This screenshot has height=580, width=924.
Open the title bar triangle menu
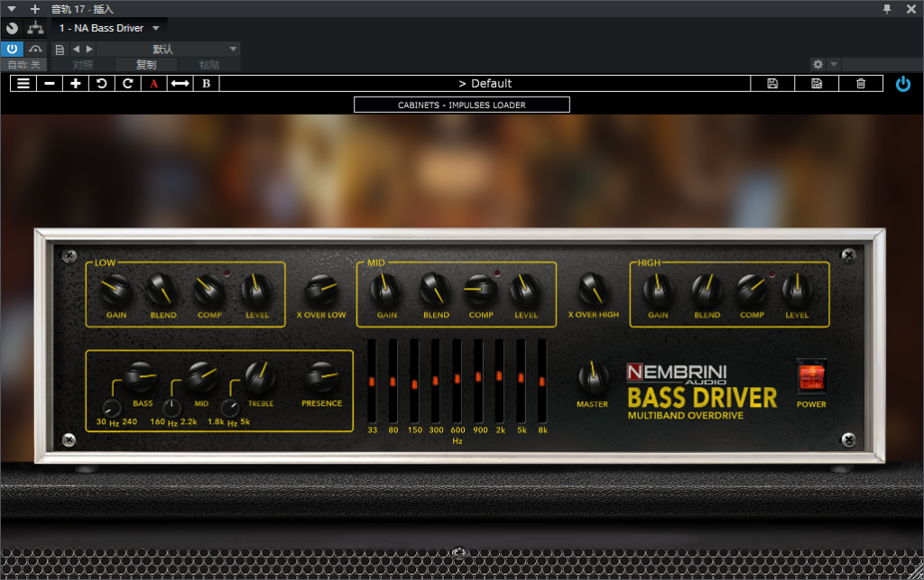click(11, 9)
